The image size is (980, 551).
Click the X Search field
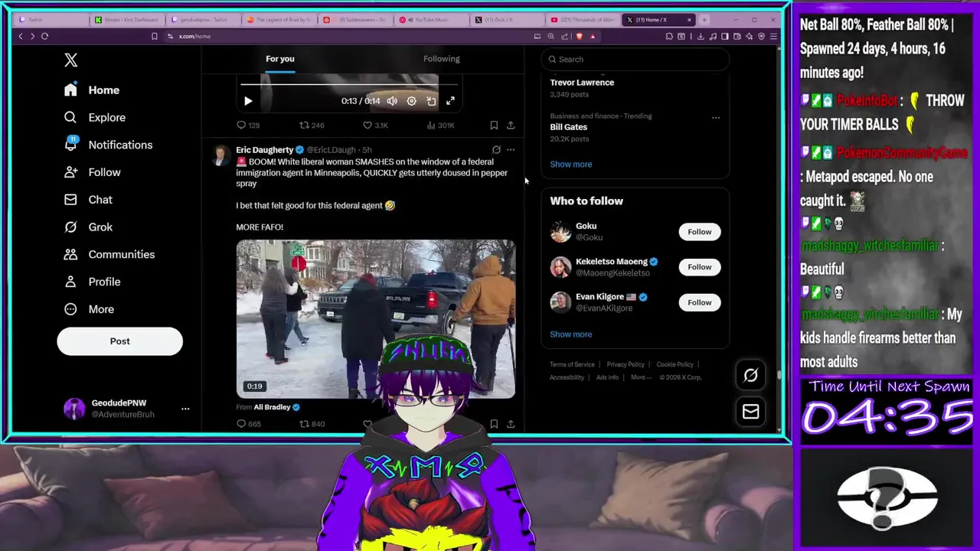(635, 59)
